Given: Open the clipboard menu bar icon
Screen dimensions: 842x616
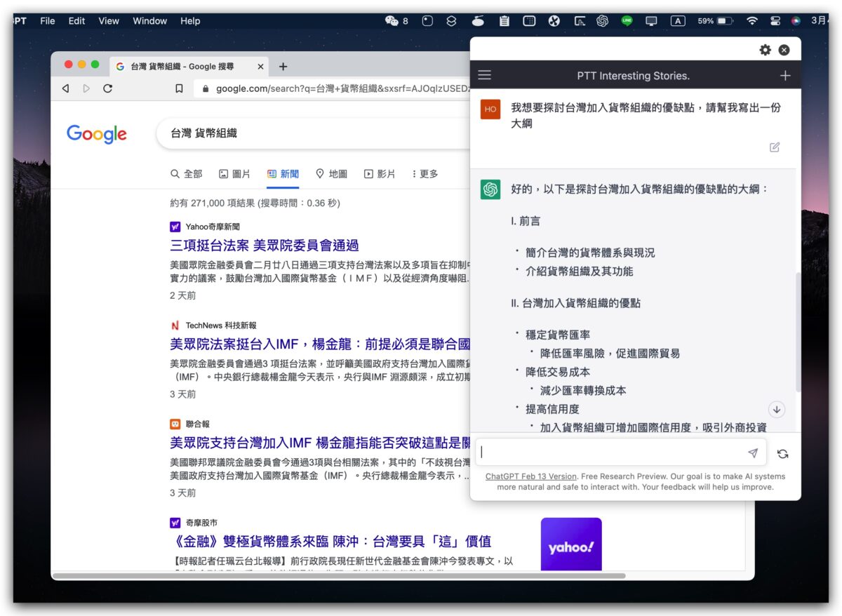Looking at the screenshot, I should 504,21.
